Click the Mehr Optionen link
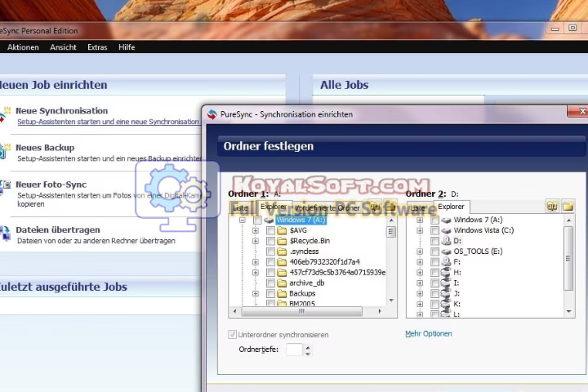Screen dimensions: 588x392 (428, 333)
